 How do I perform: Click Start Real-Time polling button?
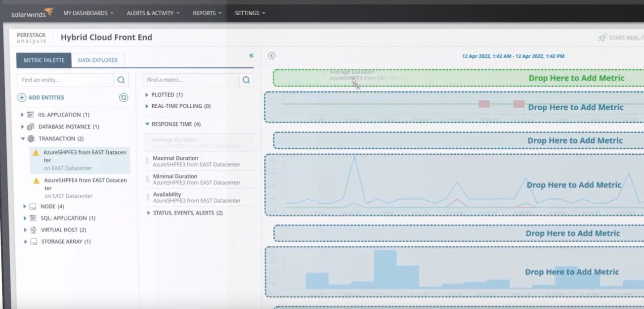pos(621,38)
